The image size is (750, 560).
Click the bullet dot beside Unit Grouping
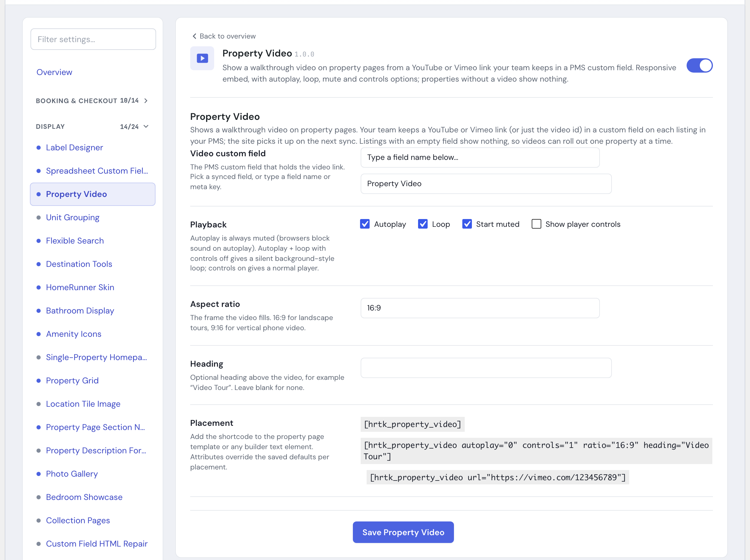(x=39, y=218)
